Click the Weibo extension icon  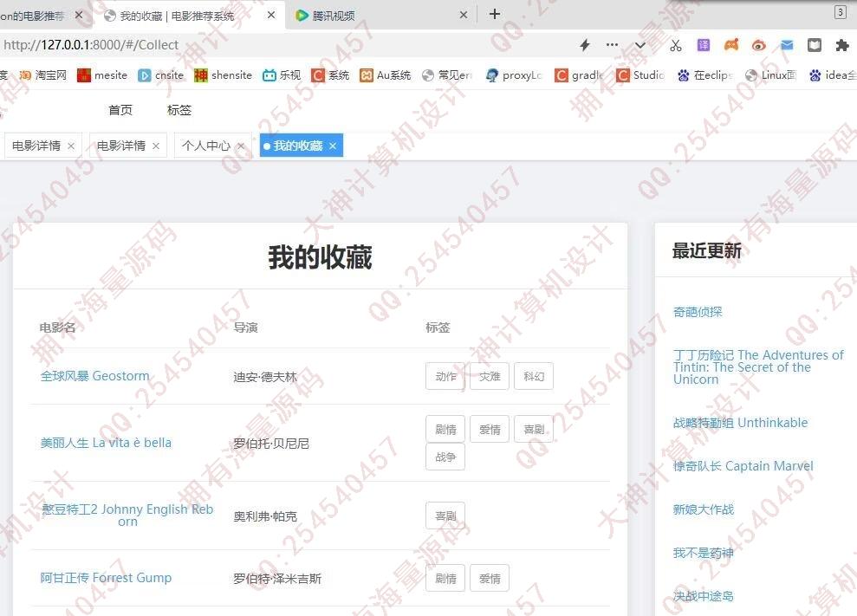(759, 45)
